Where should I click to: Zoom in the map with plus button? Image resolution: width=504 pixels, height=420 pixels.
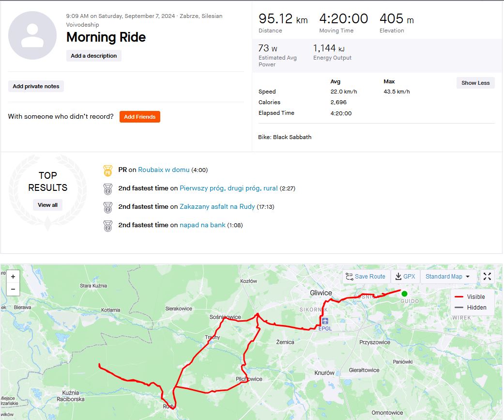coord(13,277)
